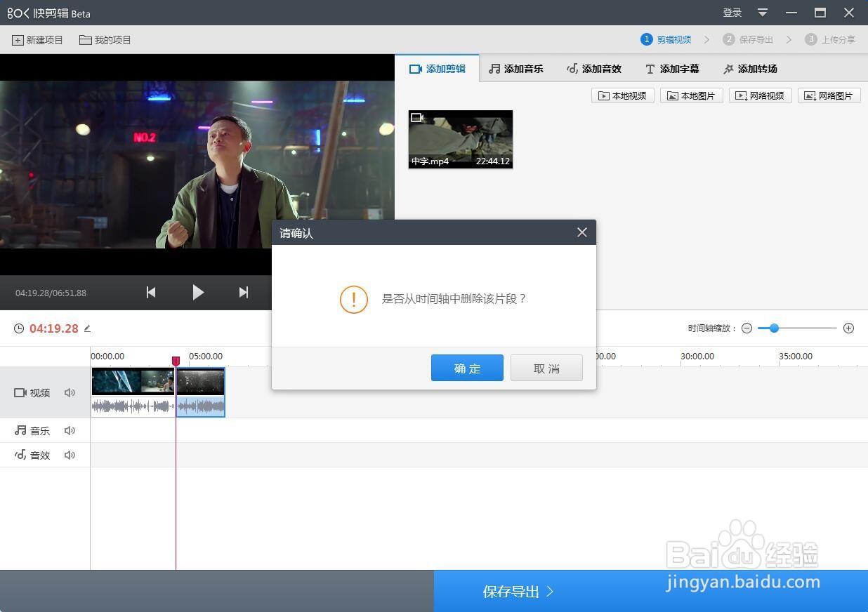Mute the 音乐 track speaker icon
The height and width of the screenshot is (612, 868).
coord(70,430)
